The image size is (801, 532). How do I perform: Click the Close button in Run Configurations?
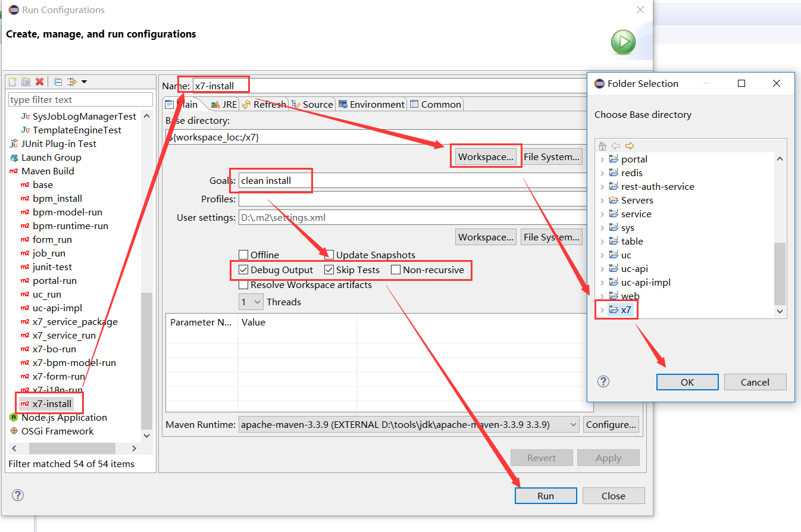[613, 496]
